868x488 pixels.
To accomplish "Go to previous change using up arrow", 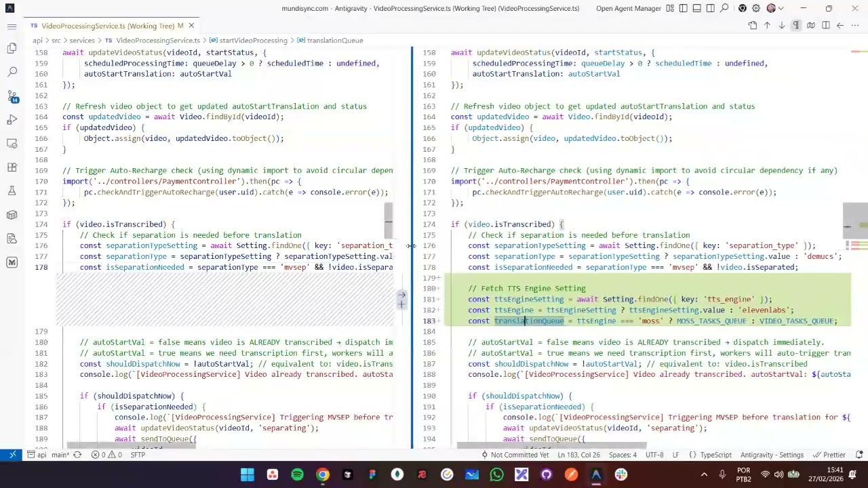I will click(767, 26).
